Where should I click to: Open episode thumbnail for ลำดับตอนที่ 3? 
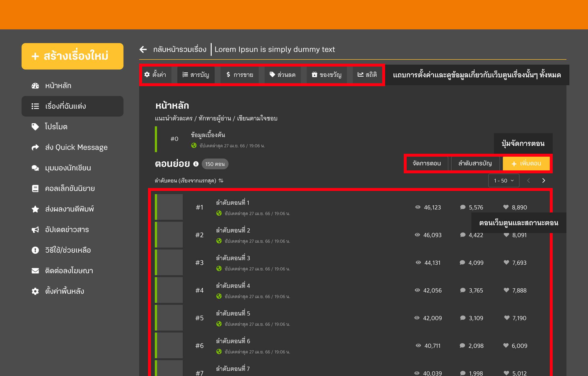coord(170,262)
